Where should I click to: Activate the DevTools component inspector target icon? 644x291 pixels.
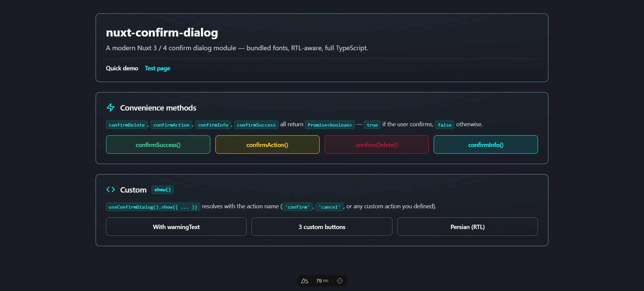coord(340,281)
